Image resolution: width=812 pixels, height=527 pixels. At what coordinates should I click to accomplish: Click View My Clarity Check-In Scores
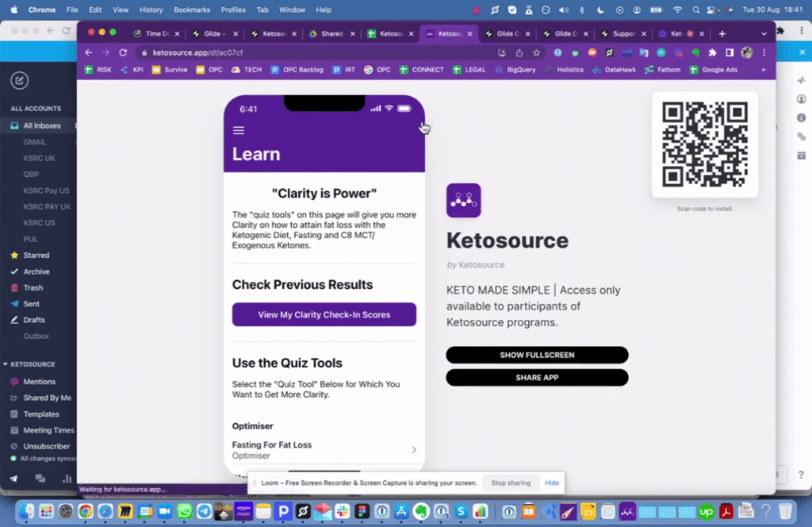324,314
